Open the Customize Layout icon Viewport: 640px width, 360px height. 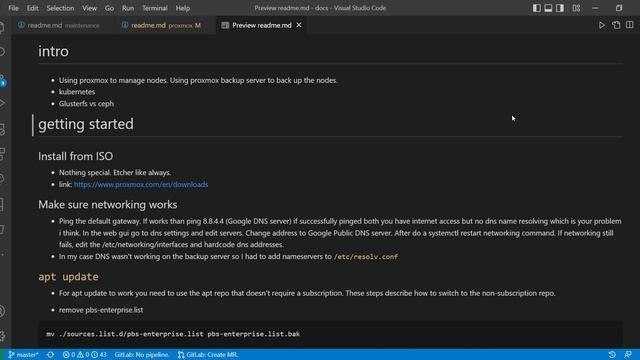[x=576, y=8]
